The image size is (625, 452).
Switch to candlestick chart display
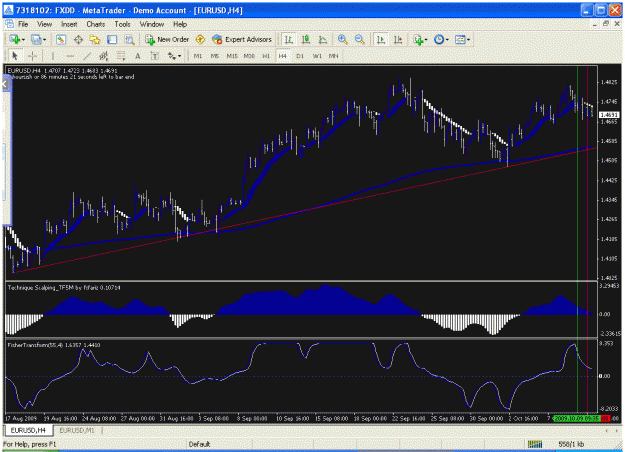pos(306,39)
